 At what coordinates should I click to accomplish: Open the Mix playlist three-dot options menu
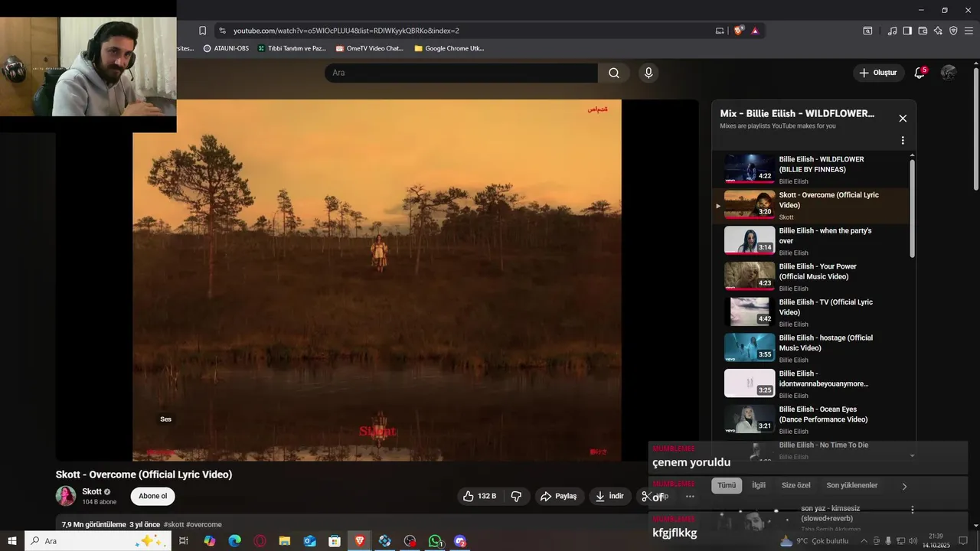903,140
